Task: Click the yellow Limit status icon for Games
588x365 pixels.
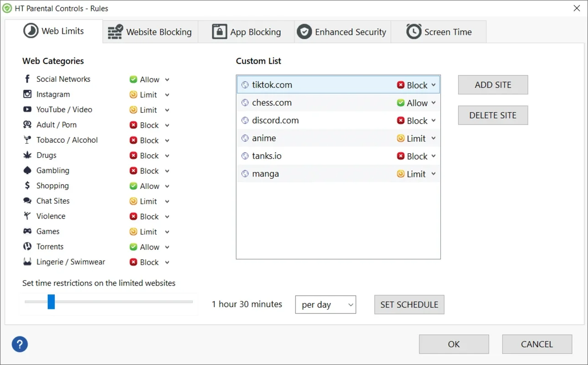Action: [x=133, y=232]
